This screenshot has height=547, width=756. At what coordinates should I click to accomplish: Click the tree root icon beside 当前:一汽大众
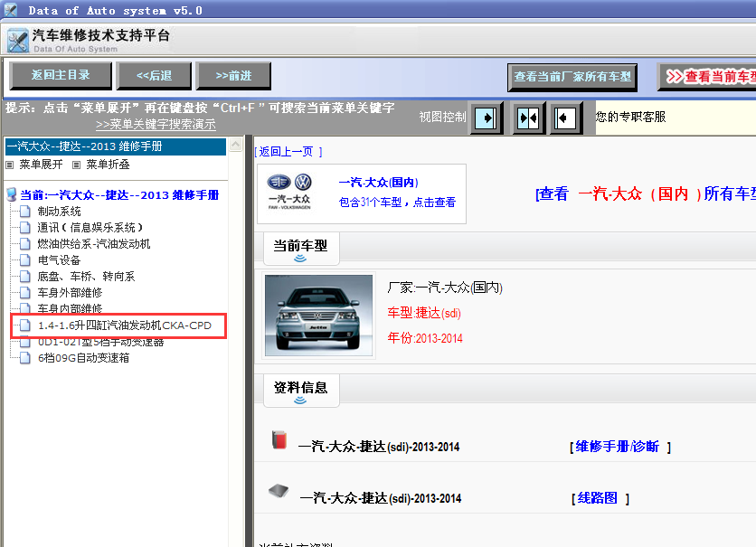[x=12, y=194]
